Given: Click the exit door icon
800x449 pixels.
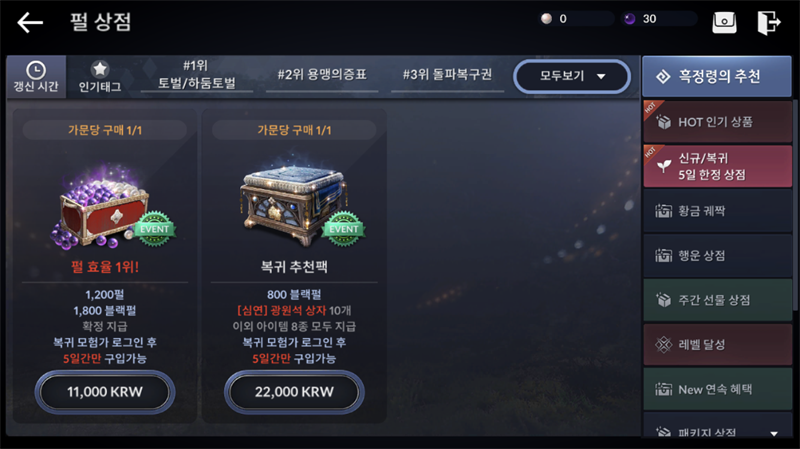Looking at the screenshot, I should point(768,22).
